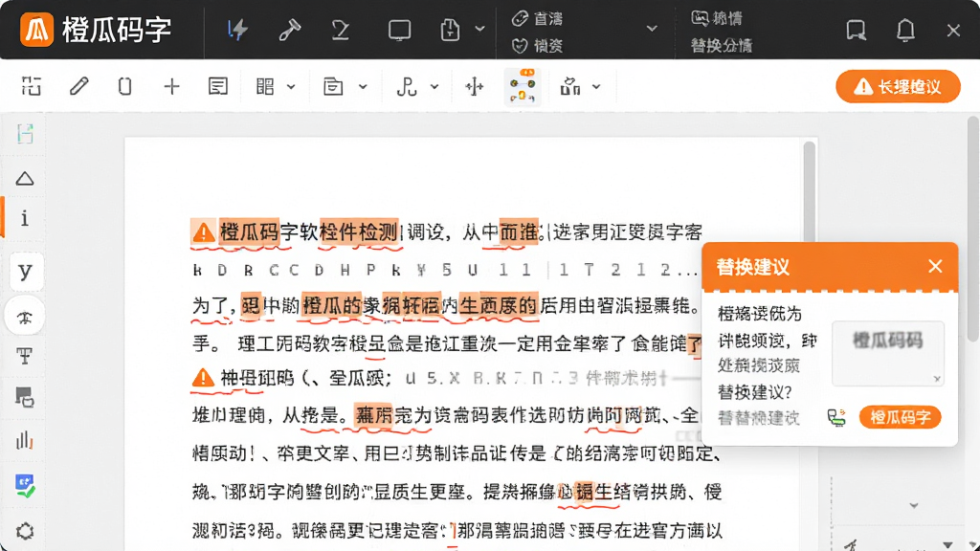This screenshot has height=551, width=980.
Task: Open the bookmark icon in top bar
Action: pos(856,30)
